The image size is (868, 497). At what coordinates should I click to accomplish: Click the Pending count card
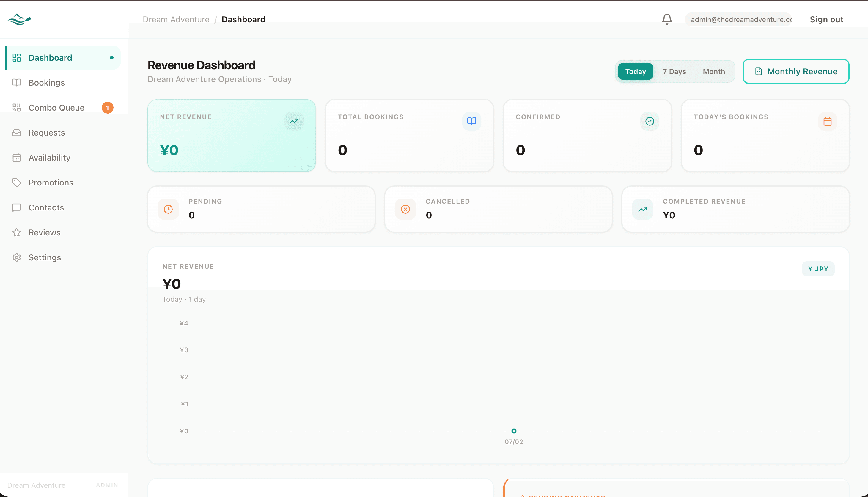pyautogui.click(x=261, y=209)
